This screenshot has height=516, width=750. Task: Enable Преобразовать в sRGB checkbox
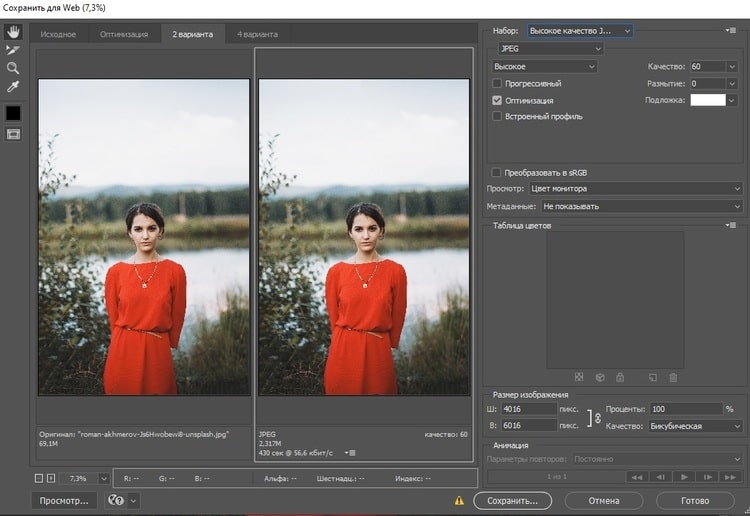click(497, 171)
